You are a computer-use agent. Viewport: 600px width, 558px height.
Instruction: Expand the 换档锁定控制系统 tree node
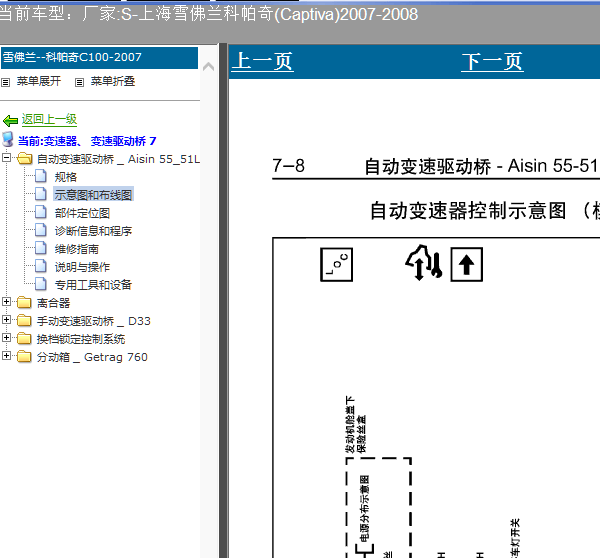(6, 338)
